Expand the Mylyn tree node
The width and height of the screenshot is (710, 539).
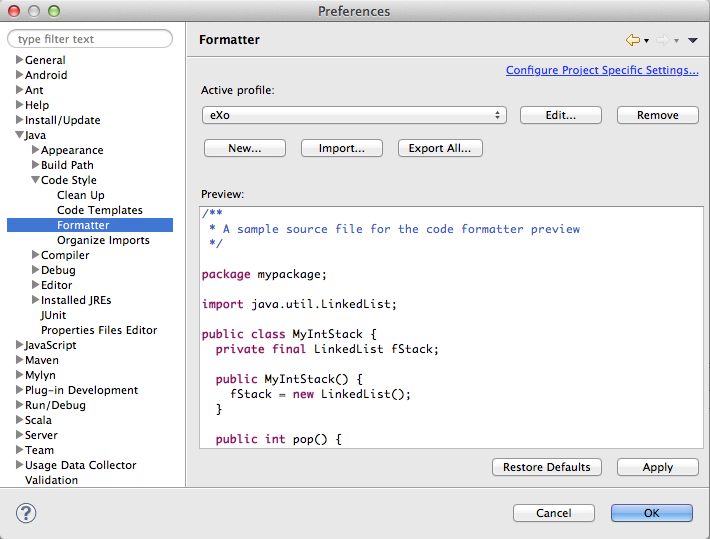click(x=19, y=375)
